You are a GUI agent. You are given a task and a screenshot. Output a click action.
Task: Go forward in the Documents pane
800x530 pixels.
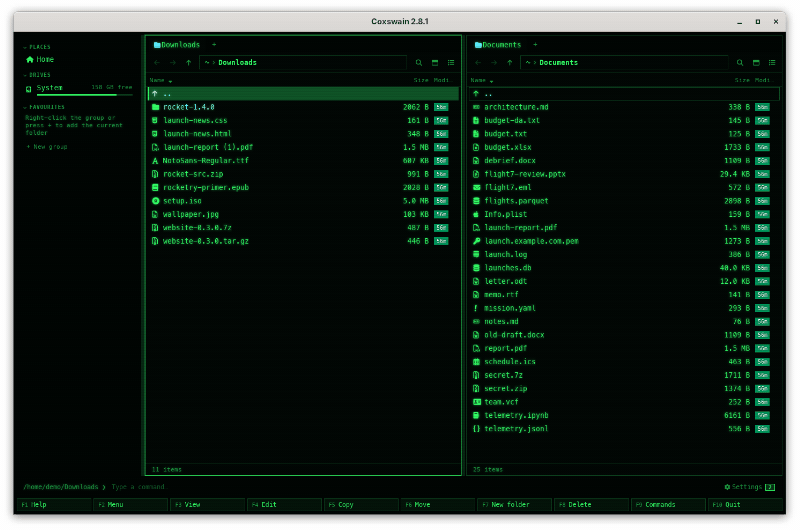coord(494,63)
